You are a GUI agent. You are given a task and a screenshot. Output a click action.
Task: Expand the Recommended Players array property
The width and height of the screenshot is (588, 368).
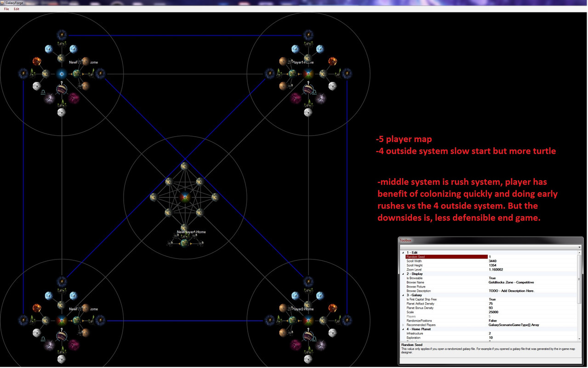[x=404, y=325]
